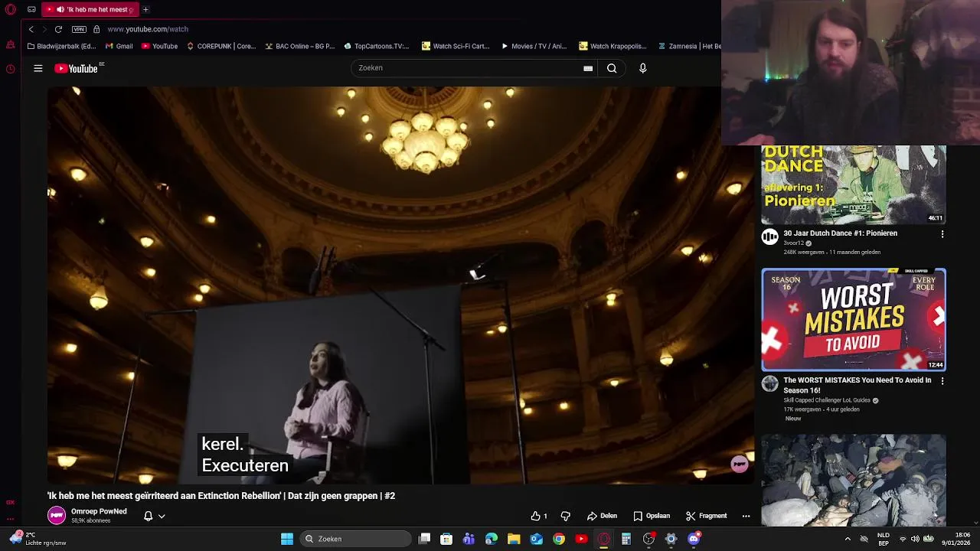
Task: Open the 30 Jaar Dutch Dance thumbnail
Action: 854,184
